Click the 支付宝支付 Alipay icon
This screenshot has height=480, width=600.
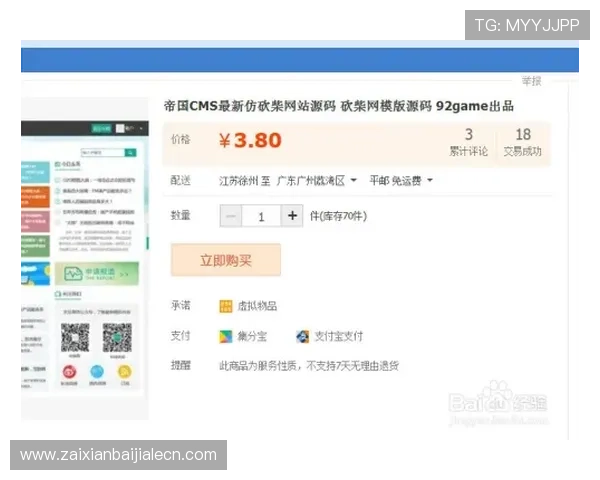click(303, 336)
